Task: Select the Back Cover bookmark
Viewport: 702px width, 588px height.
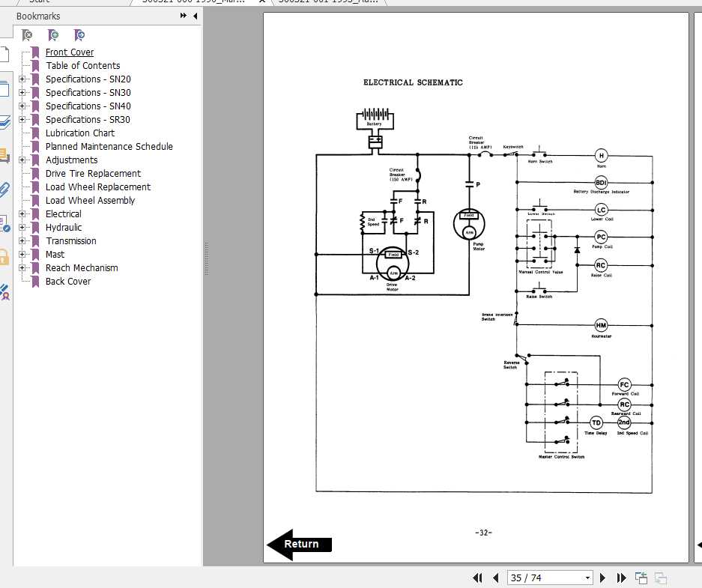Action: (68, 282)
